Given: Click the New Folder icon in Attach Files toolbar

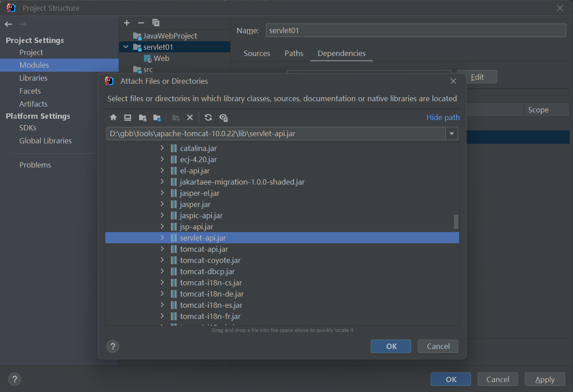Looking at the screenshot, I should (x=176, y=117).
